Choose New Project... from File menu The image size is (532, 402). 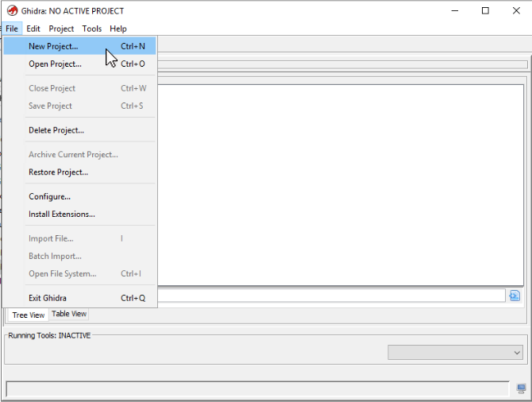pyautogui.click(x=79, y=46)
